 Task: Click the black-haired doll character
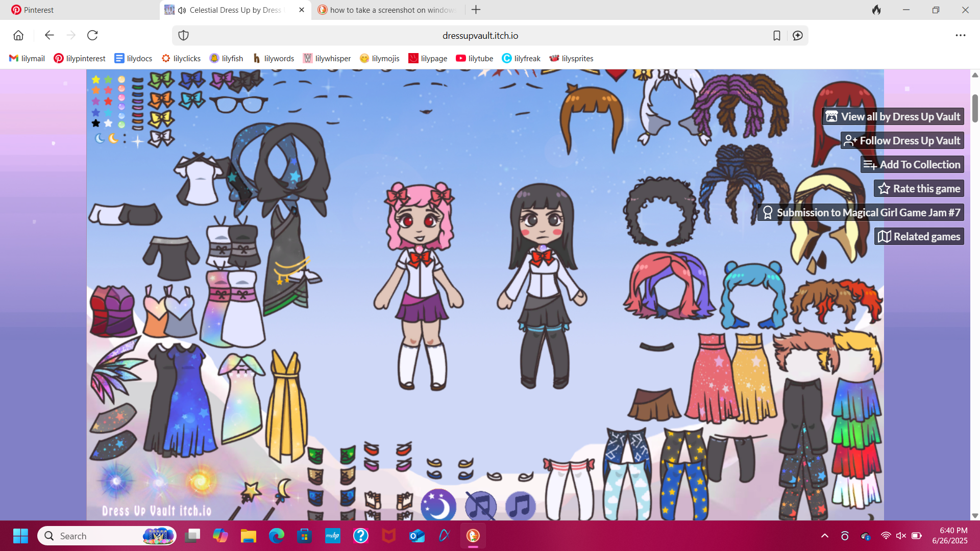tap(543, 287)
